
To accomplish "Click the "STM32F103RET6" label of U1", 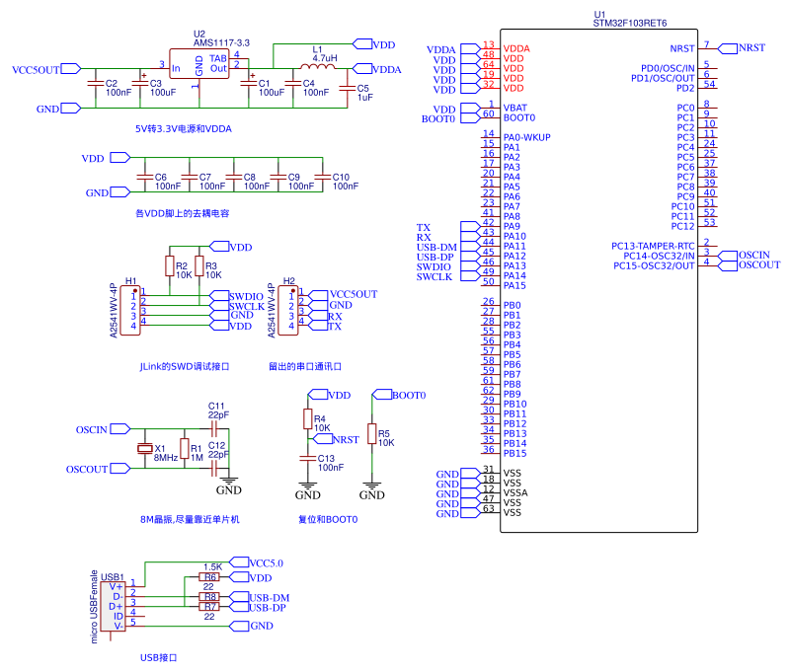I will pos(630,24).
